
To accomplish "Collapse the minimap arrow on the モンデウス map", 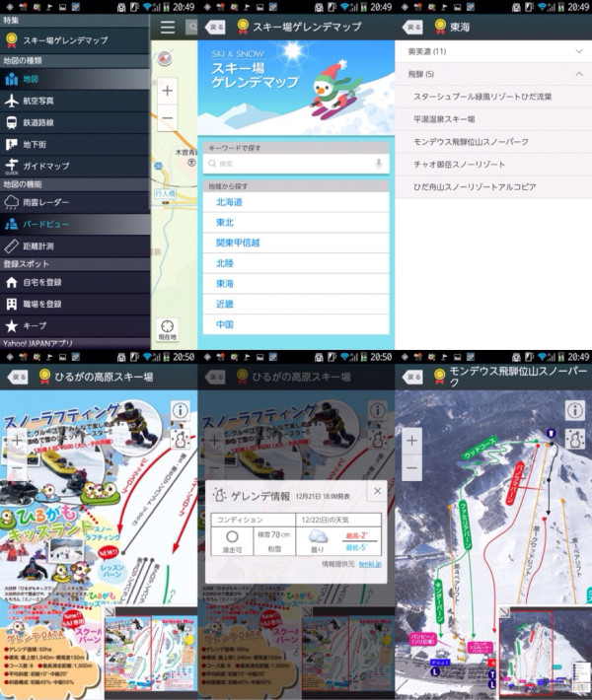I will click(x=504, y=612).
